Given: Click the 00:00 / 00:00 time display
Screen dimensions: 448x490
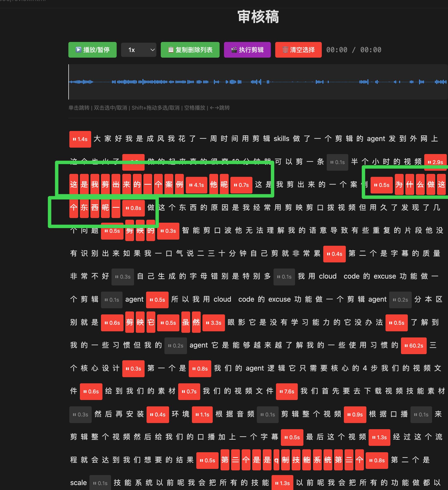Looking at the screenshot, I should pos(354,50).
